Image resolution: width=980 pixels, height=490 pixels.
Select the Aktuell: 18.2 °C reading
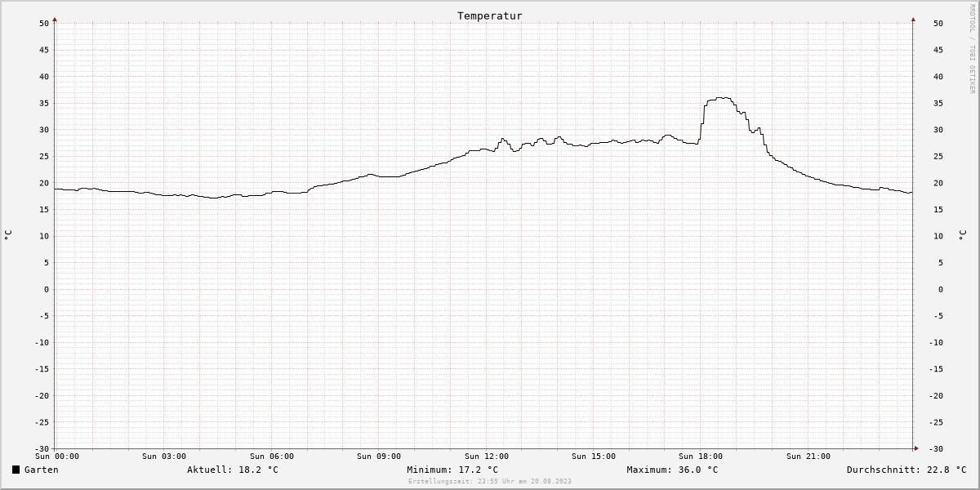(x=233, y=470)
